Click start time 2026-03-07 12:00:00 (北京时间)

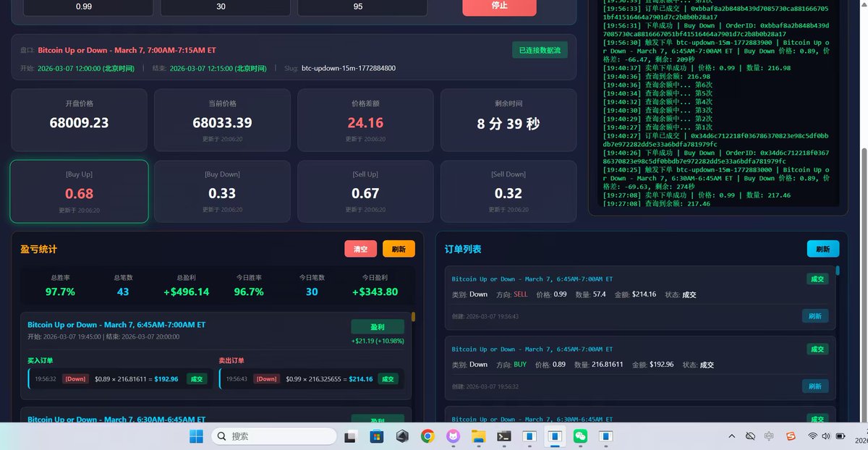pyautogui.click(x=86, y=68)
